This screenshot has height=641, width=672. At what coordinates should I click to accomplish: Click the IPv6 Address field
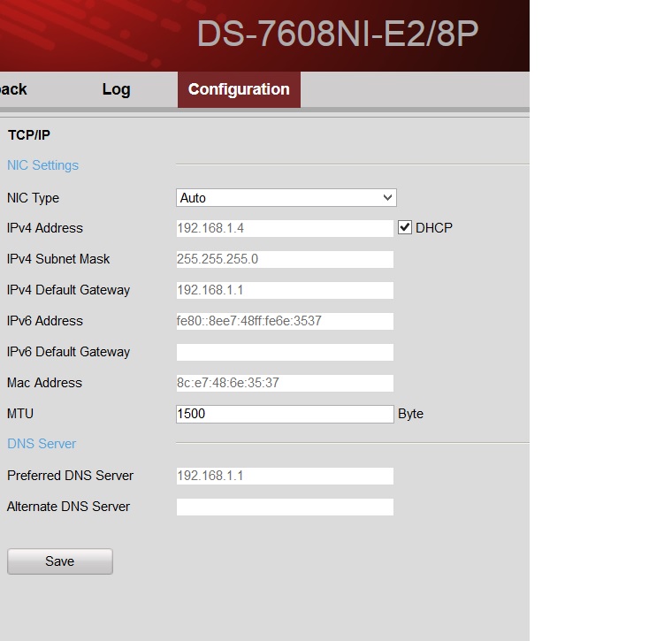(285, 321)
